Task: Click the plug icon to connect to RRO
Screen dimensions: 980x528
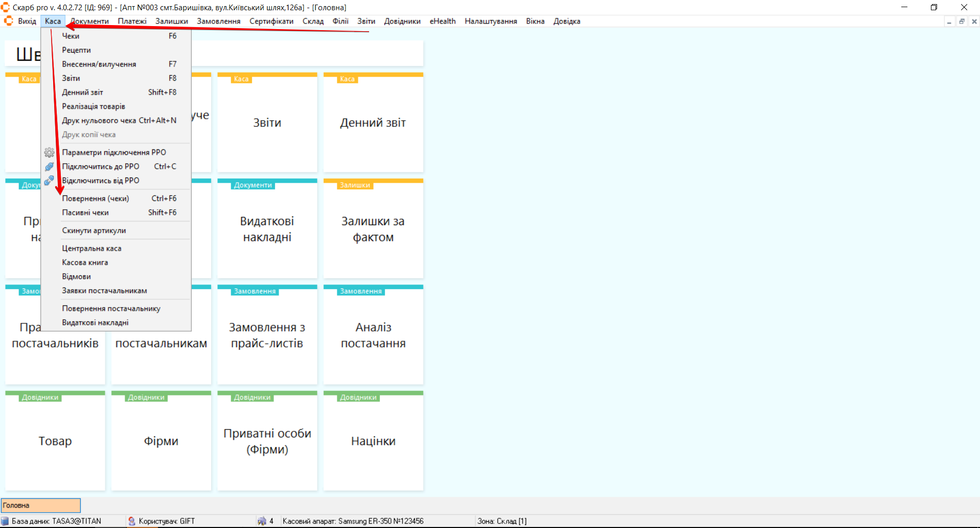Action: click(x=49, y=167)
